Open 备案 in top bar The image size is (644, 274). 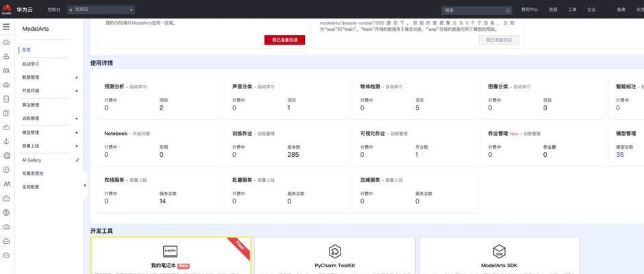pyautogui.click(x=621, y=10)
